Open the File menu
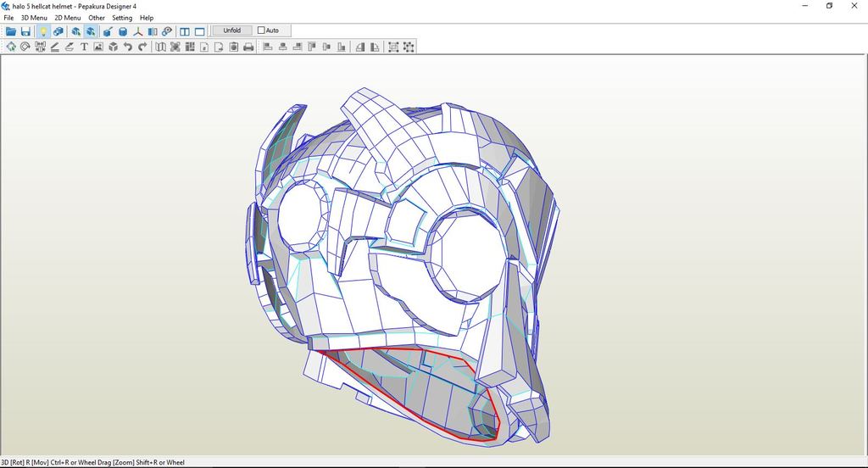 (x=8, y=18)
